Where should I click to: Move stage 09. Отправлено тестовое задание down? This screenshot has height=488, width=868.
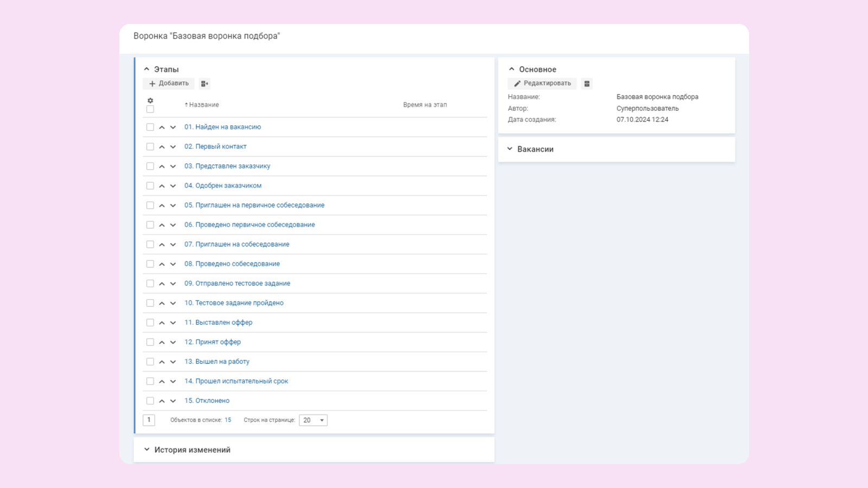(x=173, y=284)
